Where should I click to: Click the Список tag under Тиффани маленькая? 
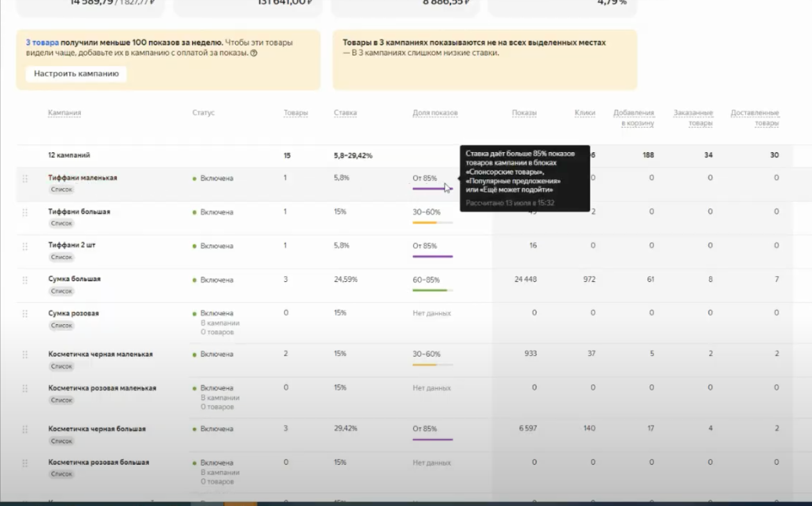(62, 189)
